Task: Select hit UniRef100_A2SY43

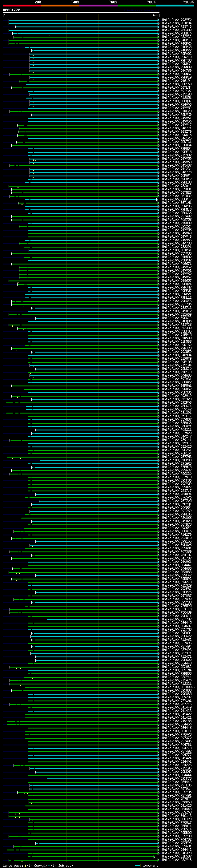Action: [176, 26]
